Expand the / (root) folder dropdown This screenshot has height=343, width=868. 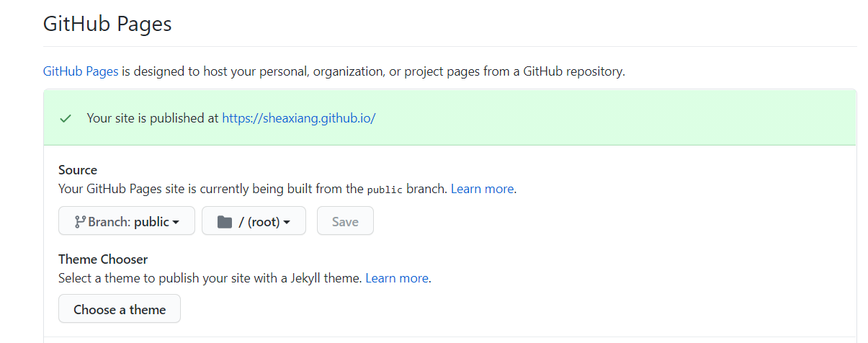254,220
